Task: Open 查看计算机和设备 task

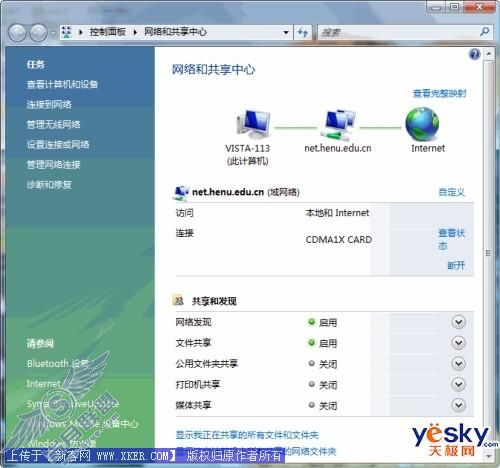Action: tap(62, 84)
